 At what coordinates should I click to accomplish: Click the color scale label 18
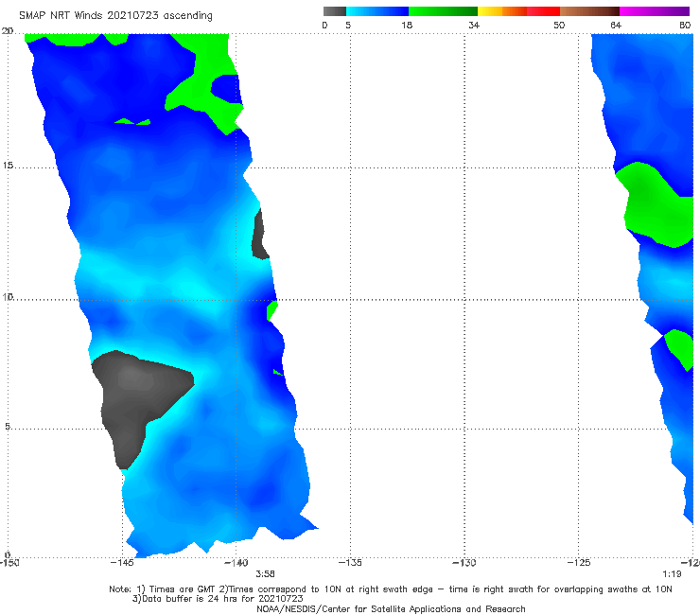coord(407,25)
